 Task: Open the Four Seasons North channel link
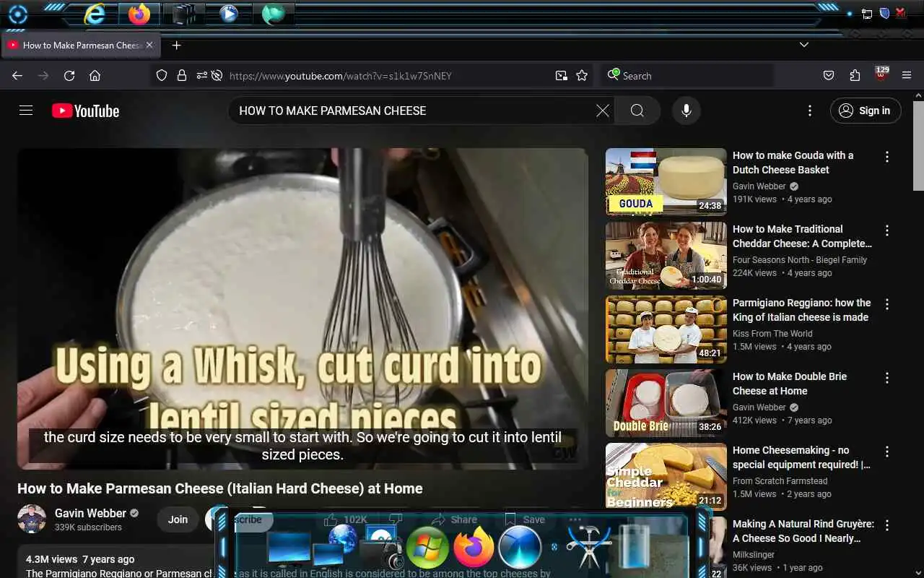point(800,260)
